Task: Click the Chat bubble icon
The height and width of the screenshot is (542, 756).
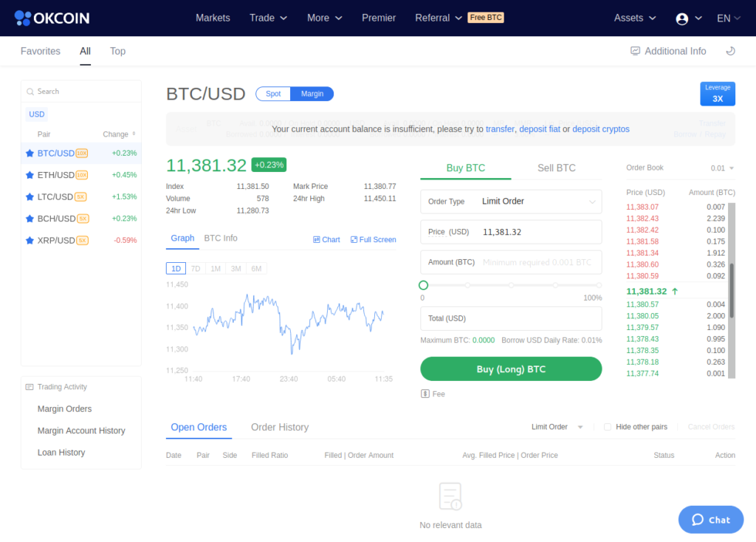Action: coord(698,519)
